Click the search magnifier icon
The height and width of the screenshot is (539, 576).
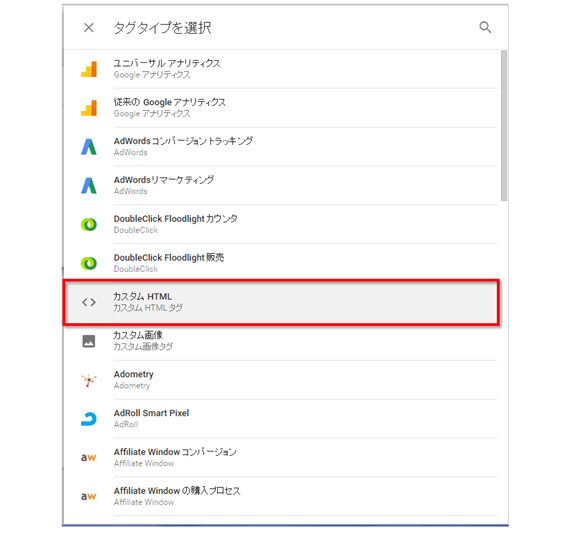(x=485, y=27)
